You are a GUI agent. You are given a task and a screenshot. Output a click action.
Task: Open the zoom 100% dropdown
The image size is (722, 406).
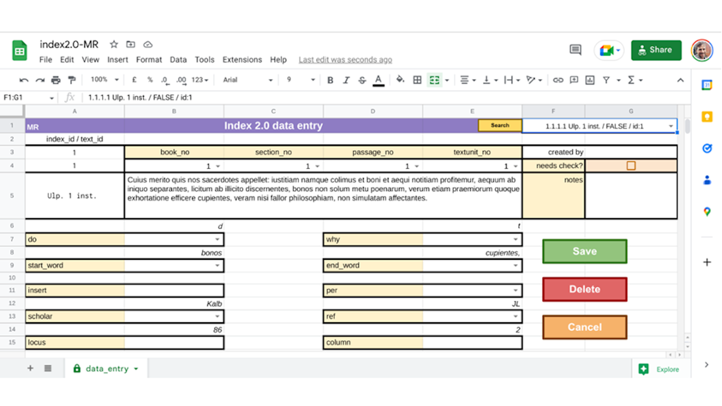103,80
